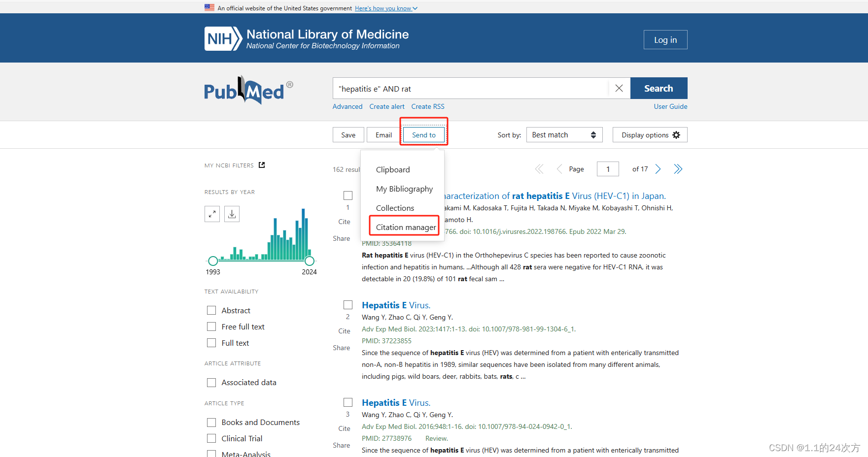Choose Citation manager in Send to menu
Viewport: 868px width, 457px height.
(x=406, y=227)
